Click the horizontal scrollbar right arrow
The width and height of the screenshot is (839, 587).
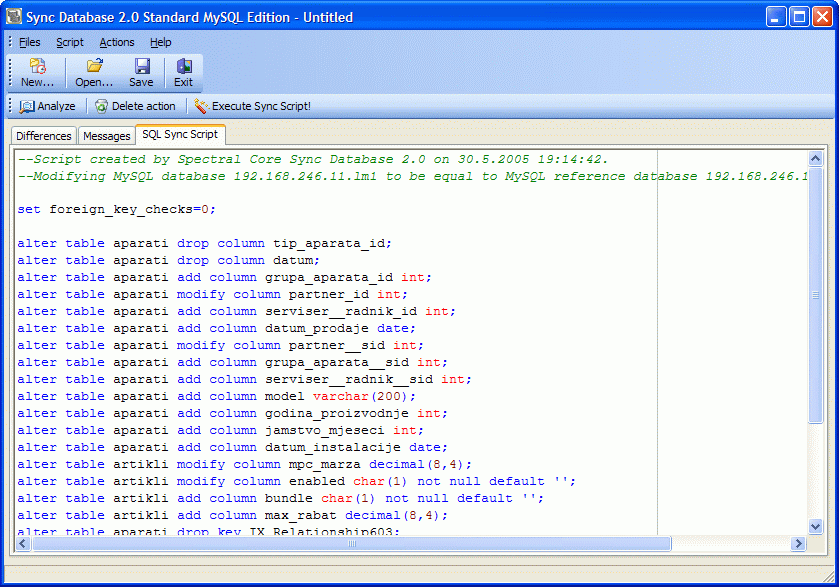(x=798, y=544)
